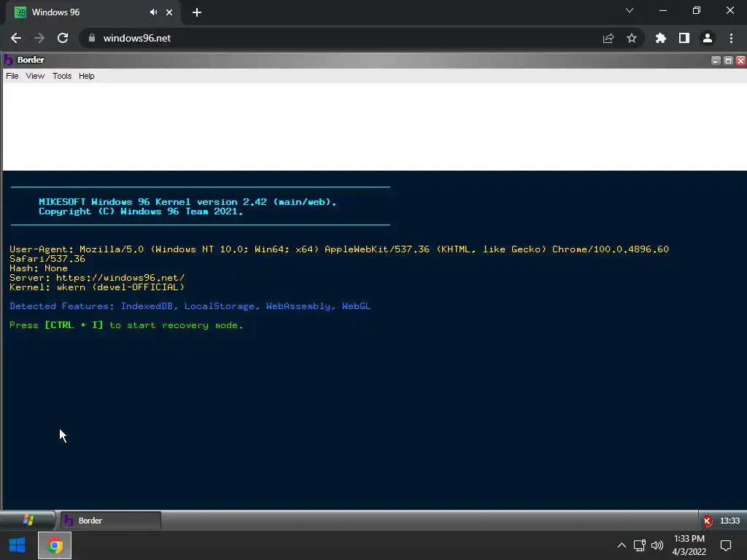This screenshot has width=747, height=560.
Task: Reload the windows96.net page
Action: (x=63, y=38)
